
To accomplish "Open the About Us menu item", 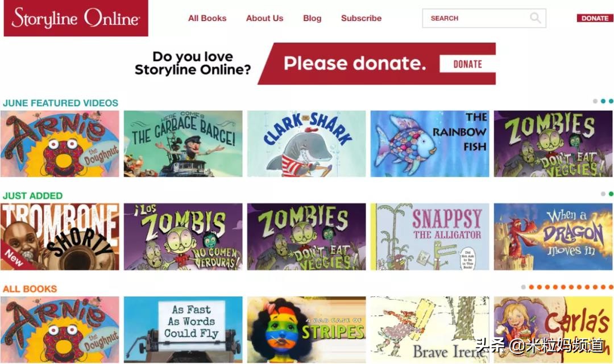I will pyautogui.click(x=264, y=18).
